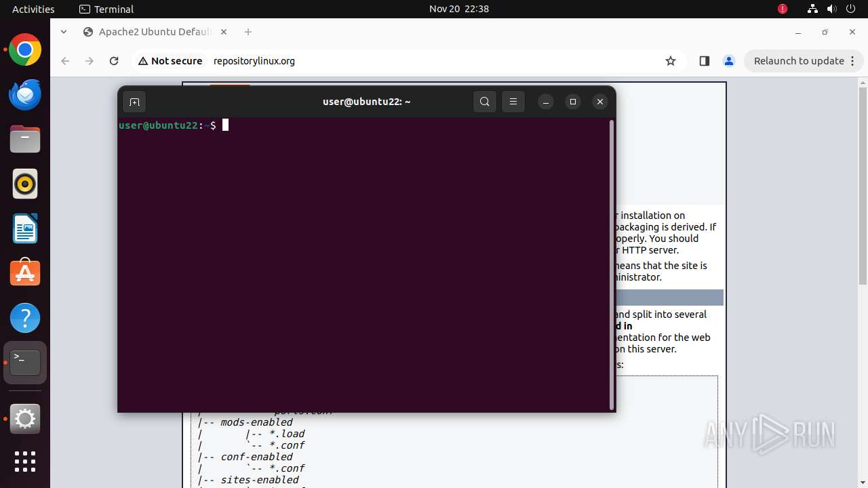Open the Activities overview
The image size is (868, 488).
click(x=33, y=9)
